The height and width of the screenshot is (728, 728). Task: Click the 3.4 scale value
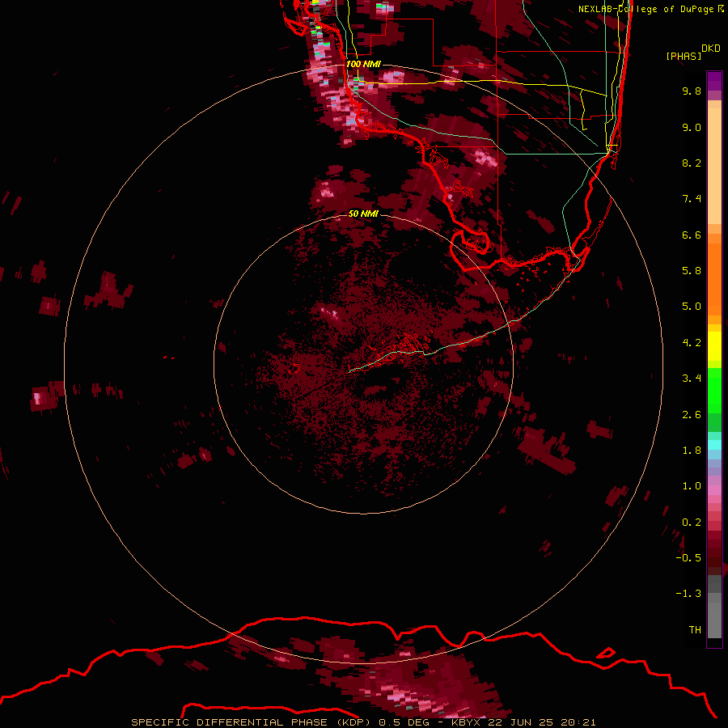692,379
